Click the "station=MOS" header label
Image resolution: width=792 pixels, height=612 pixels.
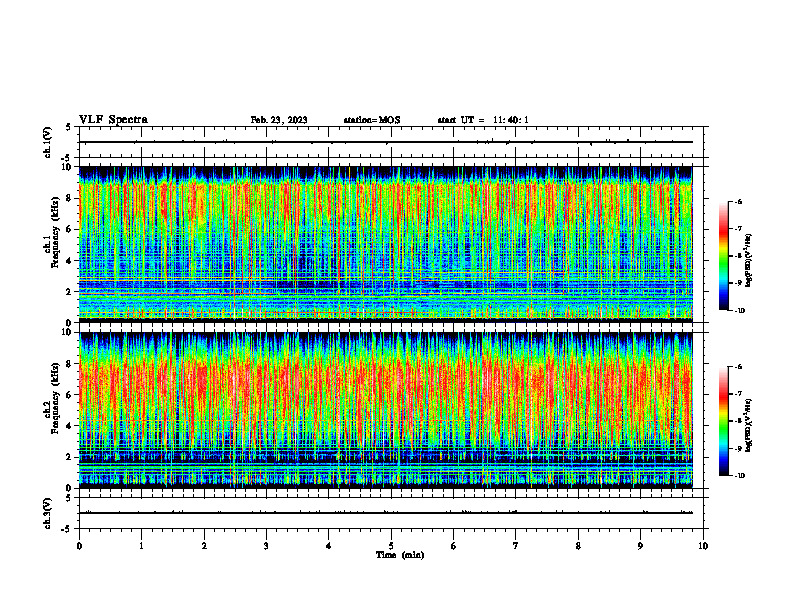tap(372, 120)
